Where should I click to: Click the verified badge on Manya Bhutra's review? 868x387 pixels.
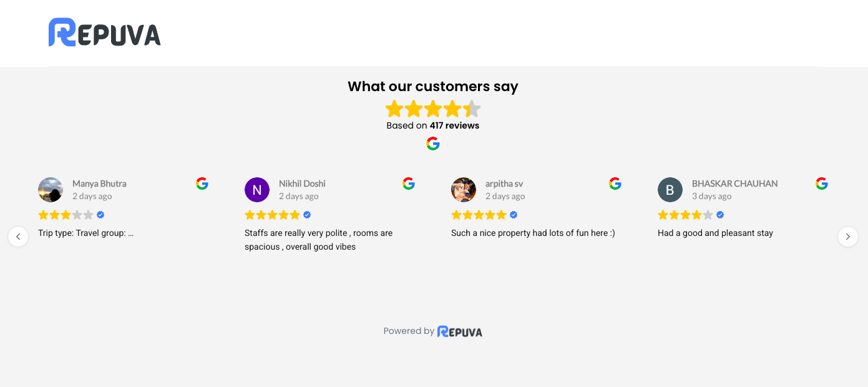[x=100, y=215]
